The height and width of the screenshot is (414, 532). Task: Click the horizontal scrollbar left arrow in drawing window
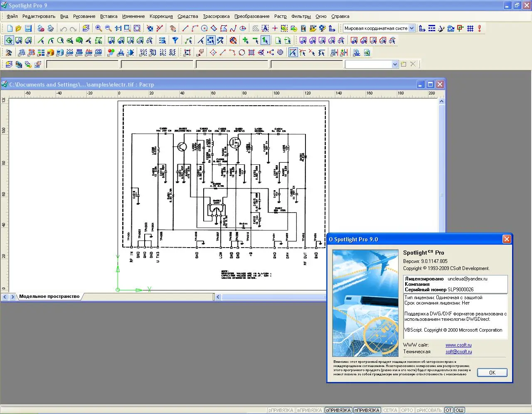(218, 297)
